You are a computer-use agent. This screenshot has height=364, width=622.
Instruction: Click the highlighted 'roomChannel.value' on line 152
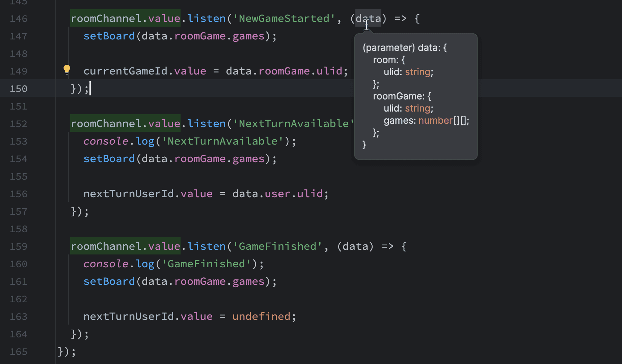click(x=125, y=123)
